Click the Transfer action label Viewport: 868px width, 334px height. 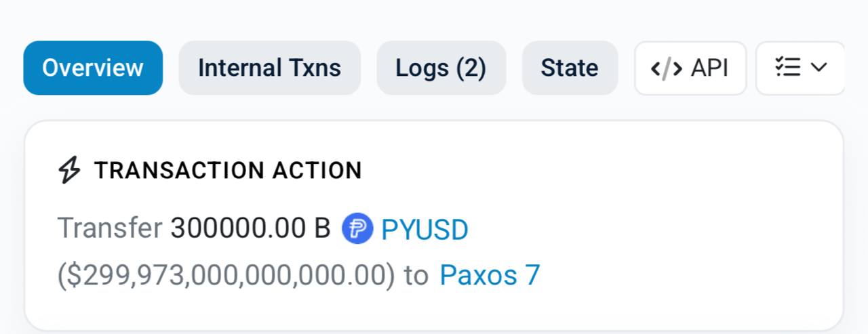[110, 229]
